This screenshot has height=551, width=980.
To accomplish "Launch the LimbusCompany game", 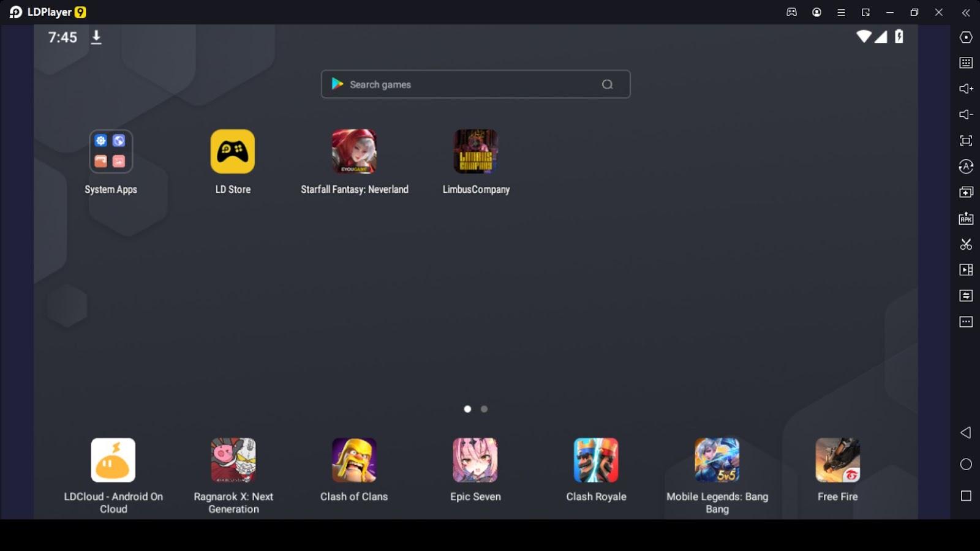I will pyautogui.click(x=476, y=151).
